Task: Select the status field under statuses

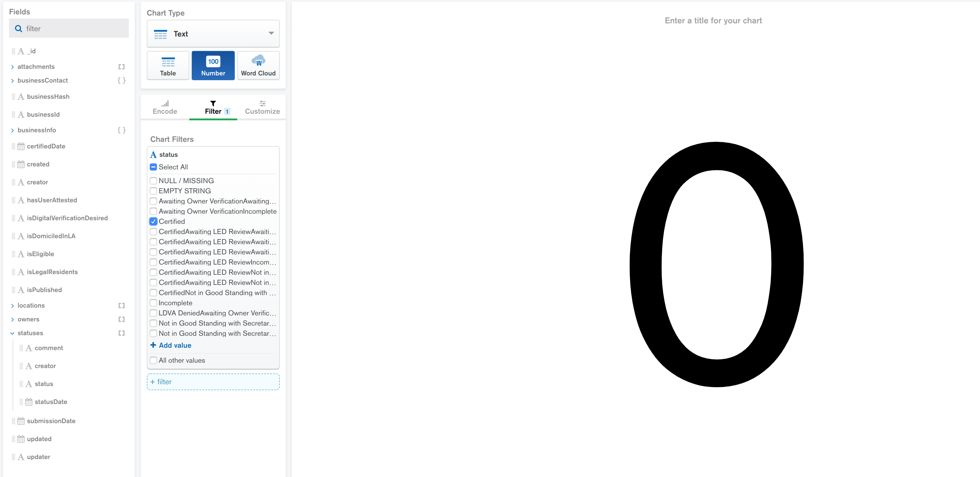Action: (44, 384)
